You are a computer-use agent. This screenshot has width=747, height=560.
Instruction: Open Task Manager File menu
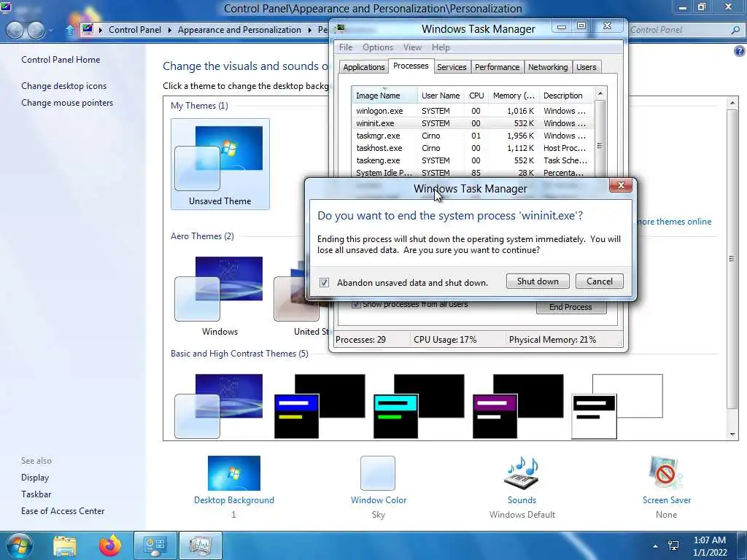tap(345, 47)
